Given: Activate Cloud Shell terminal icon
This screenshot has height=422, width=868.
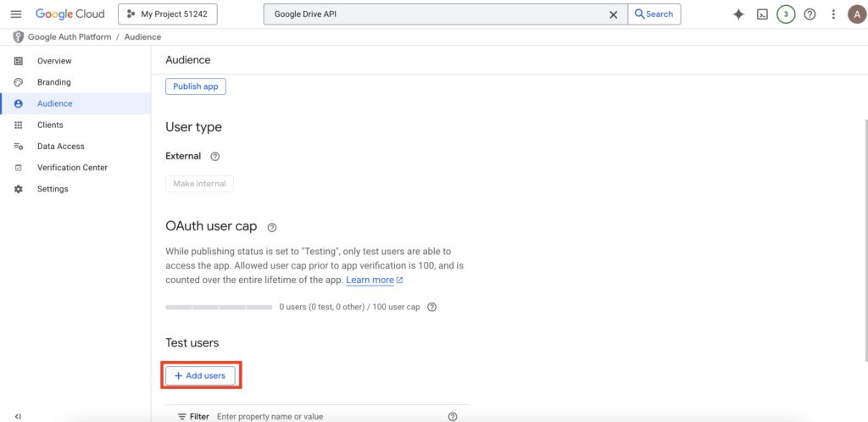Looking at the screenshot, I should [762, 14].
